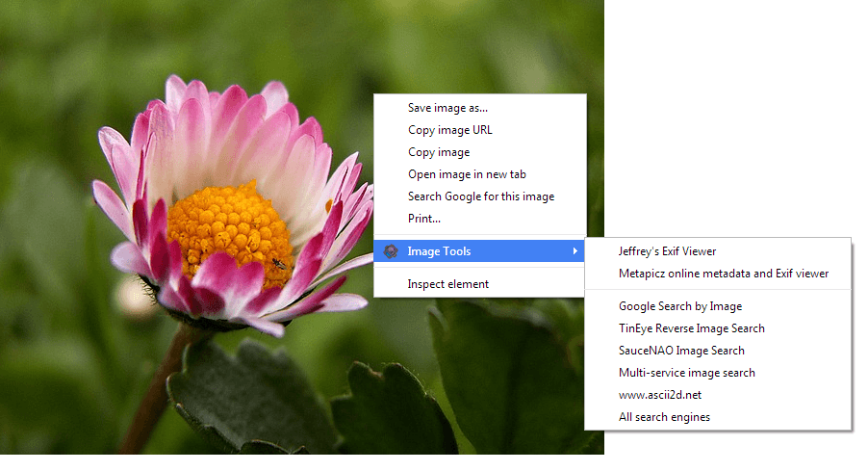868x471 pixels.
Task: Open the Image Tools submenu entry
Action: [479, 251]
